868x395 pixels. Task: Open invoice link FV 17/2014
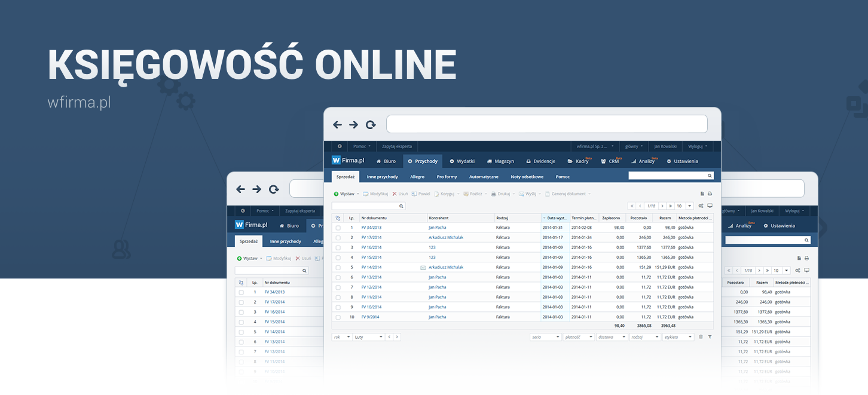(x=371, y=237)
